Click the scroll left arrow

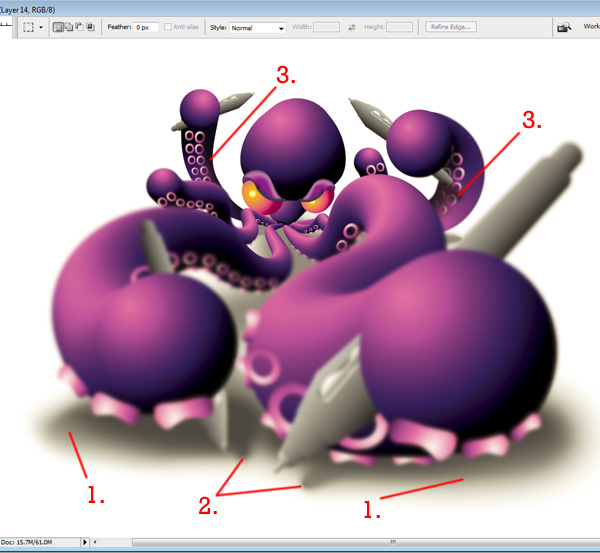[x=95, y=542]
